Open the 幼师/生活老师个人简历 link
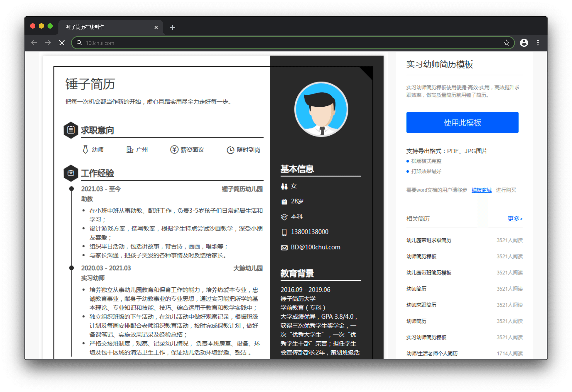 (432, 353)
